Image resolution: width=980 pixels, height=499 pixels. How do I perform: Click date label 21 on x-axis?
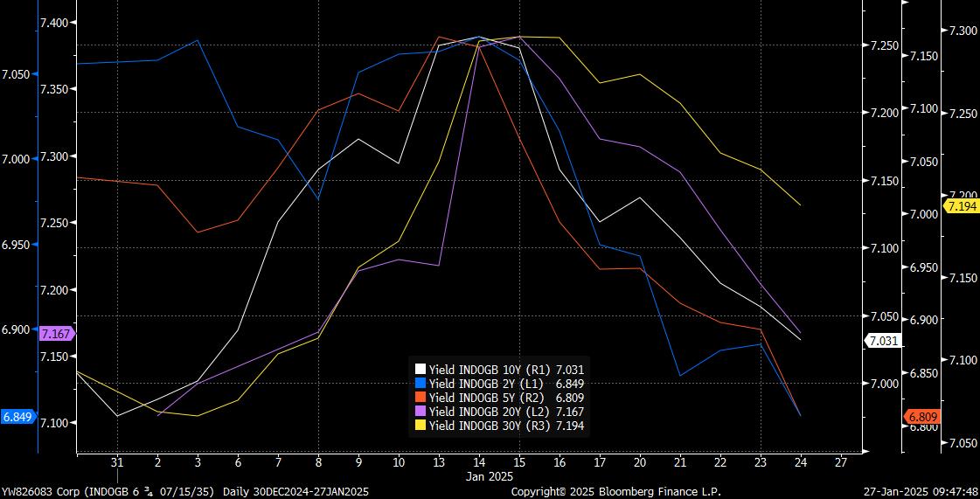click(680, 463)
